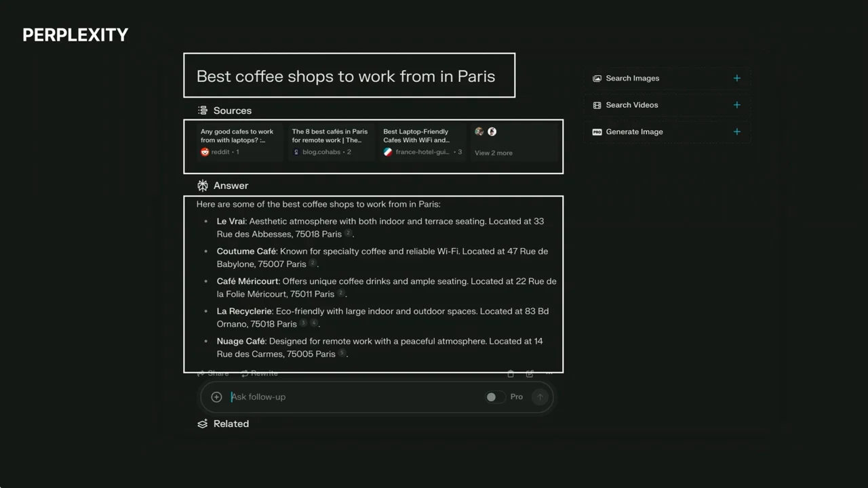Click the query title Best coffee shops in Paris
The image size is (868, 488).
pos(346,76)
